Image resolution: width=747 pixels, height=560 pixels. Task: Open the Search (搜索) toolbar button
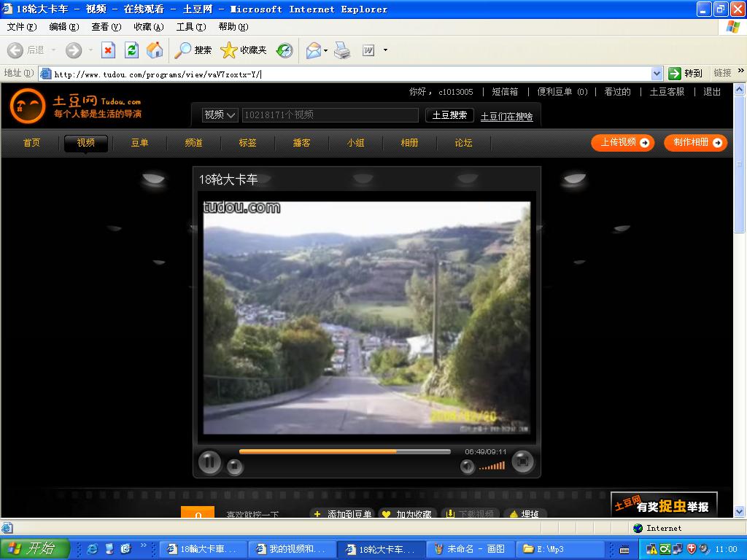[193, 50]
